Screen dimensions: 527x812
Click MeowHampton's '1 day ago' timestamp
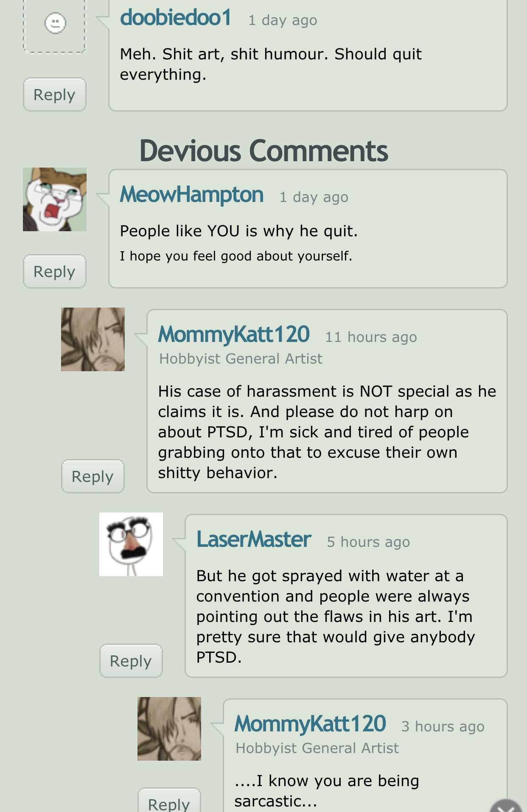click(x=314, y=197)
